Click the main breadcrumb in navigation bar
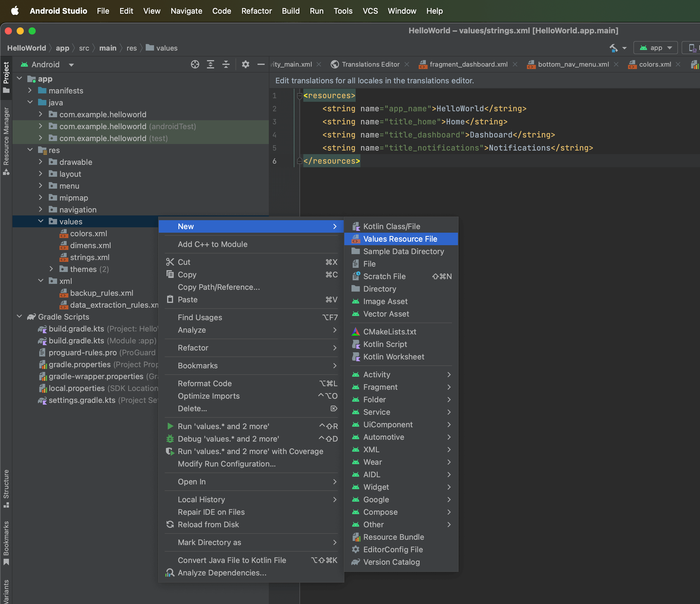 tap(108, 48)
